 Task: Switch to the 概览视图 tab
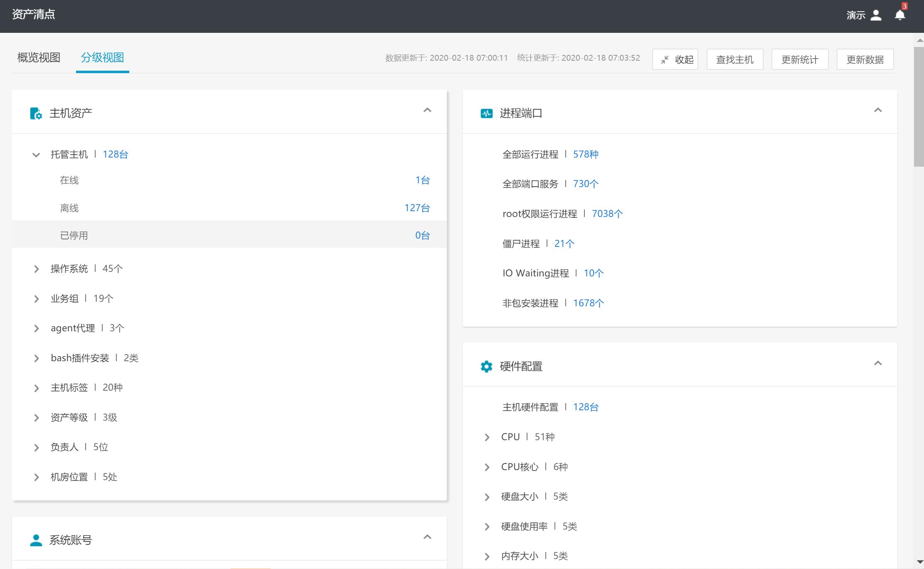tap(39, 57)
